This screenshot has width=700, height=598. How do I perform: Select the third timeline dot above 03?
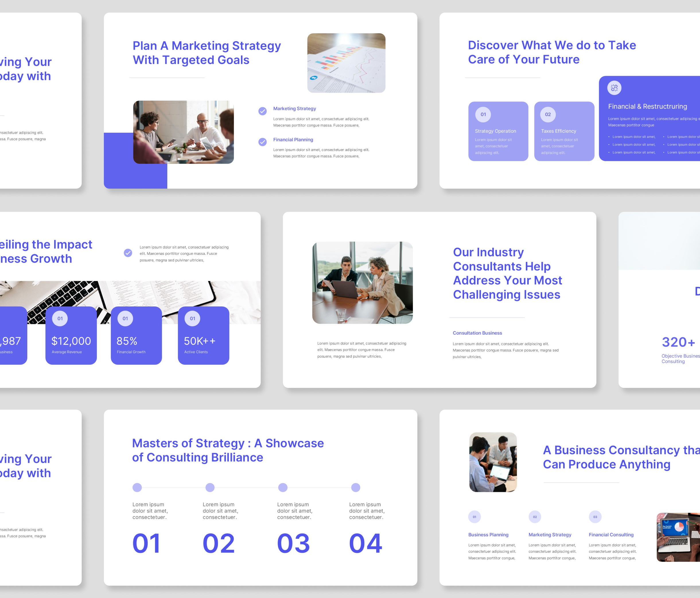coord(283,487)
